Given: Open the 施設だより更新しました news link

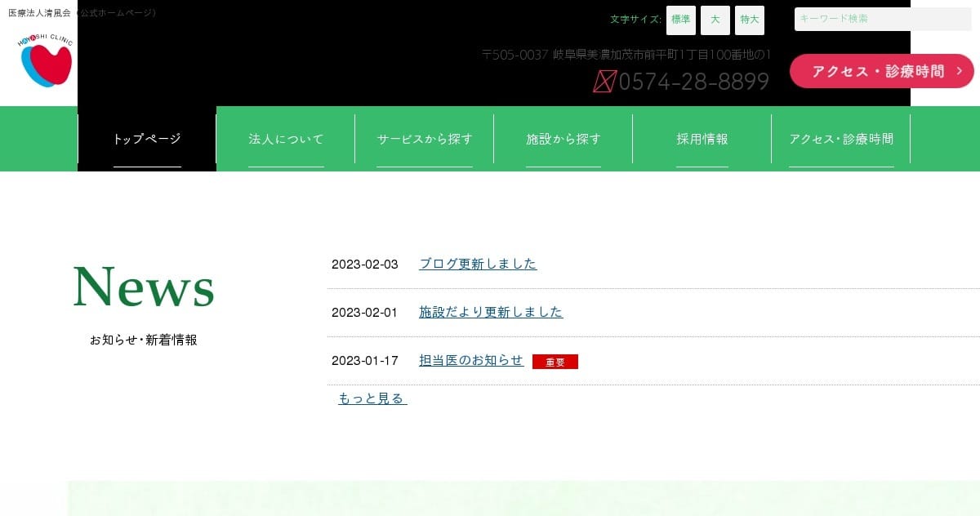Looking at the screenshot, I should pyautogui.click(x=491, y=312).
